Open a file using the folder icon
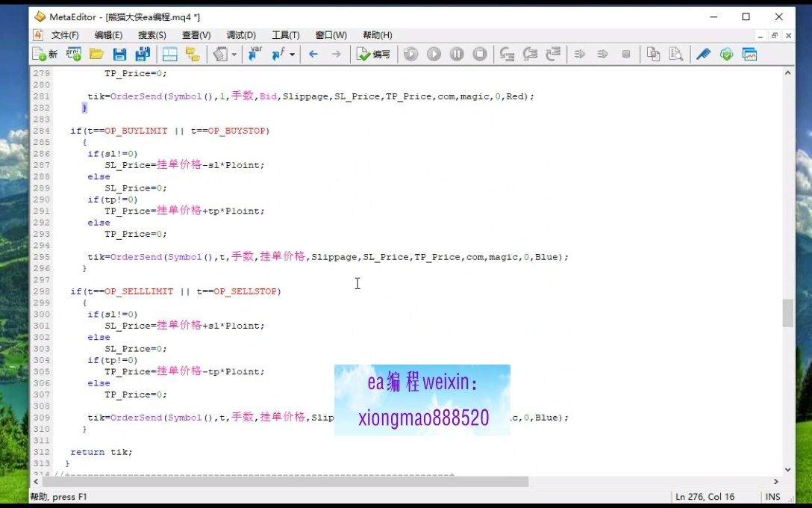 (x=96, y=53)
